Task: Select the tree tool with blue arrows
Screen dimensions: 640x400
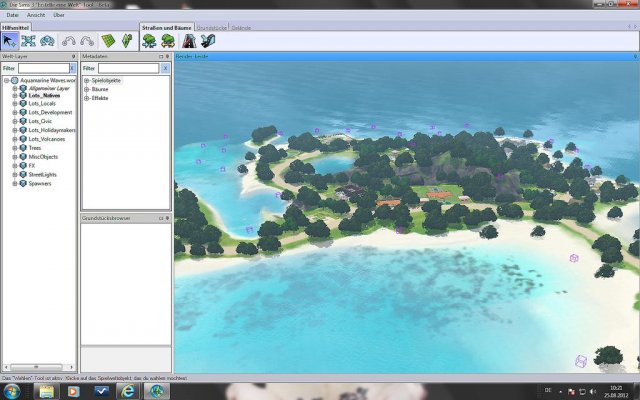Action: pos(149,41)
